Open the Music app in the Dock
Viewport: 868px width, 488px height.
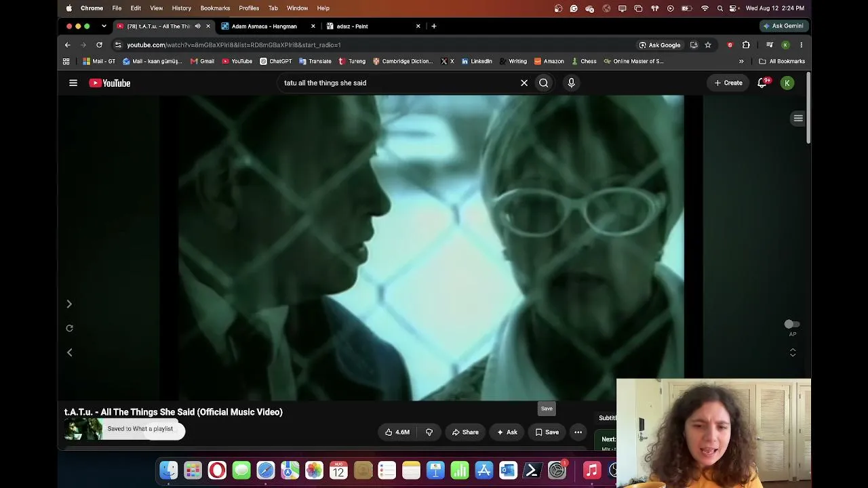592,470
